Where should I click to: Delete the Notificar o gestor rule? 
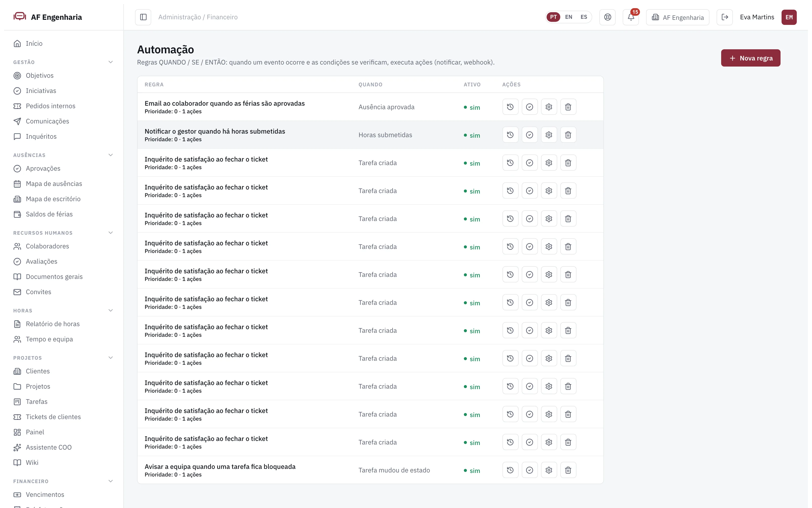pyautogui.click(x=568, y=135)
